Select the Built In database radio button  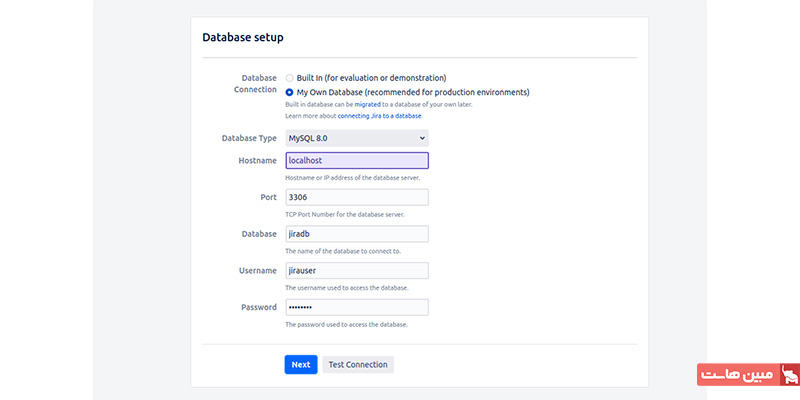pos(289,78)
